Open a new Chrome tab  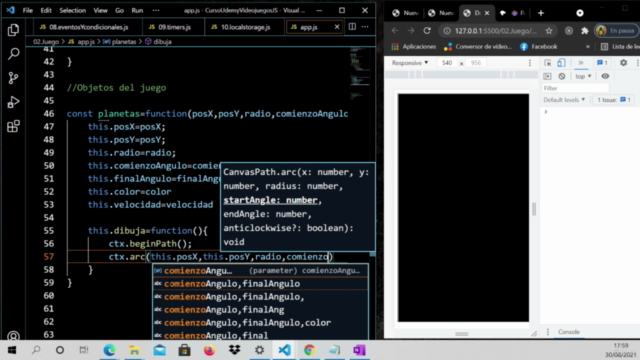point(541,13)
